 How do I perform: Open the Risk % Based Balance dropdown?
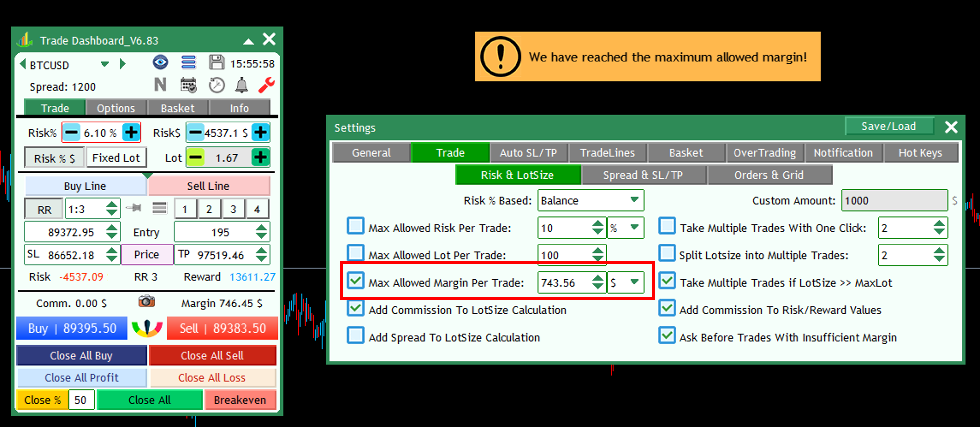[x=633, y=200]
